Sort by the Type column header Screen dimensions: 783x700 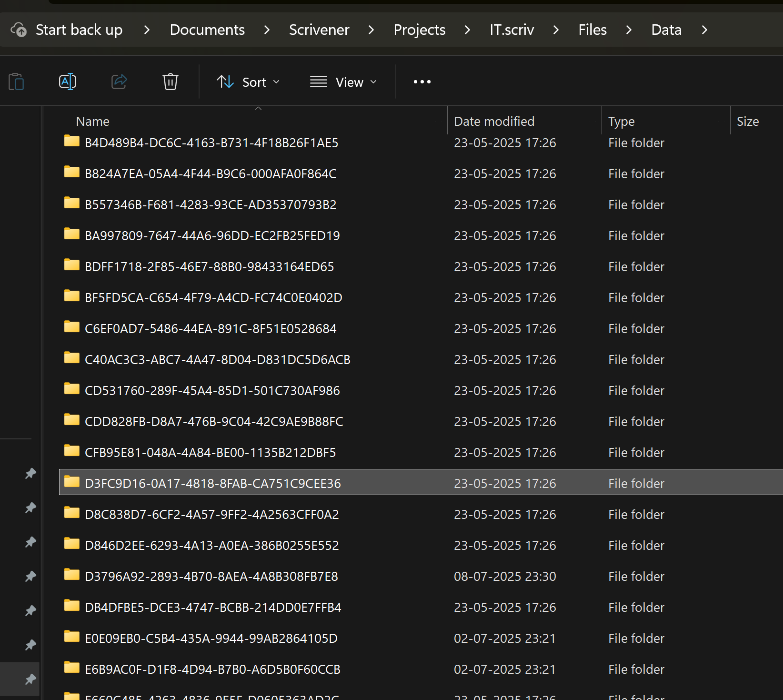click(621, 122)
